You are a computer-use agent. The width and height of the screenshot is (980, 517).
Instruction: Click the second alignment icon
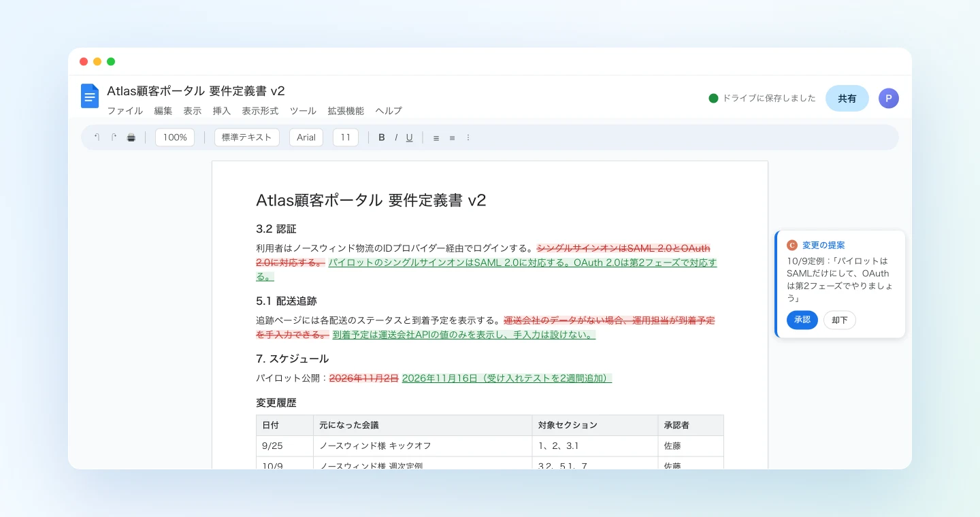(452, 137)
